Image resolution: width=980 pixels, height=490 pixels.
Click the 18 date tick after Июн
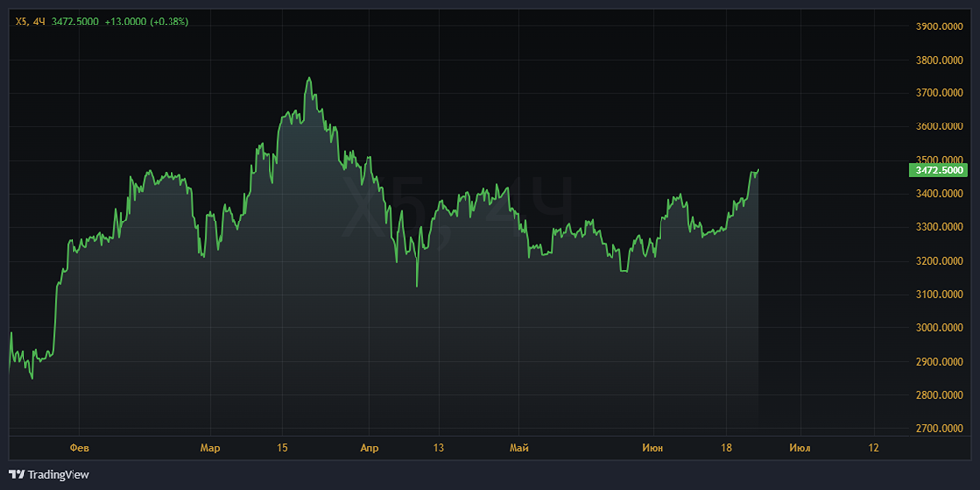[x=729, y=448]
